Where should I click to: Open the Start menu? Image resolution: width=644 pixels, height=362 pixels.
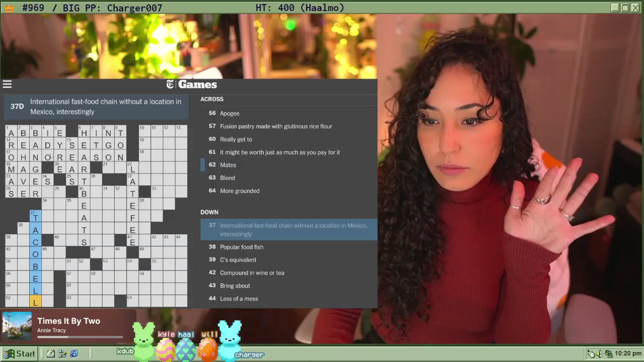tap(19, 354)
